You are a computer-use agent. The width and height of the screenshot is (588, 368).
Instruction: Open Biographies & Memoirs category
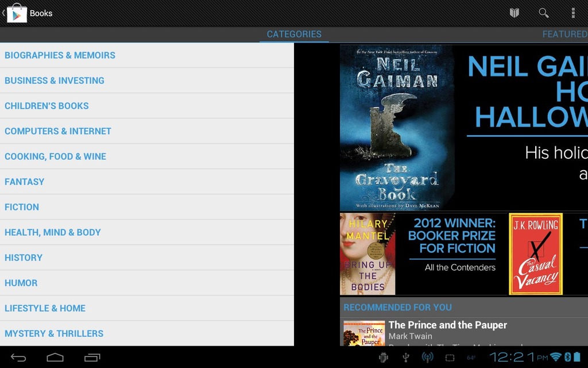click(147, 55)
